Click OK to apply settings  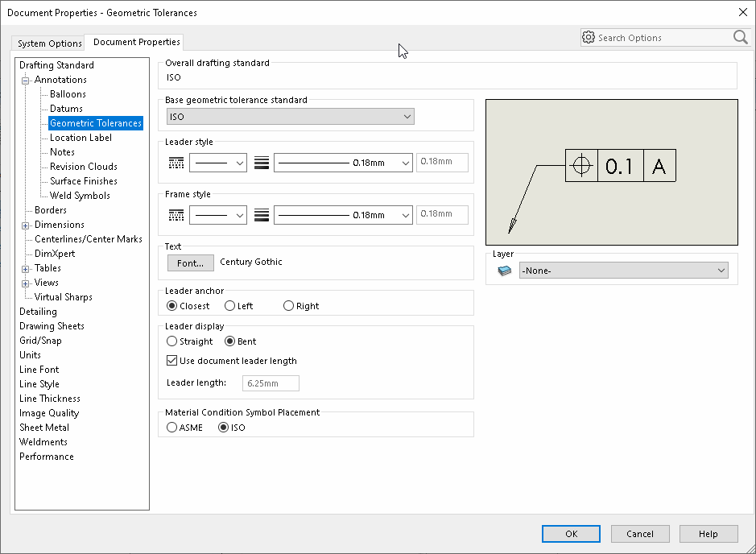pyautogui.click(x=571, y=534)
